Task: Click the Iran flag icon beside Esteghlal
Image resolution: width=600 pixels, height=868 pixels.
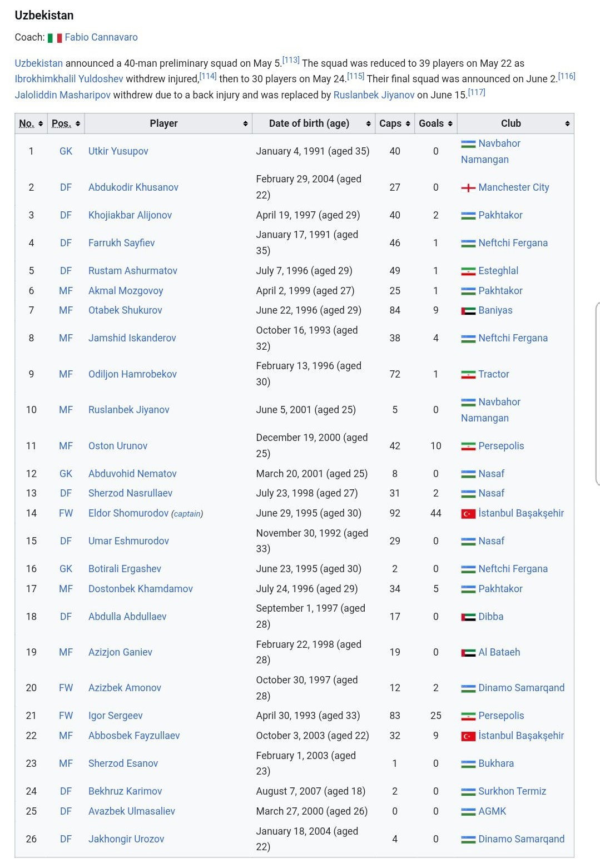Action: [468, 271]
